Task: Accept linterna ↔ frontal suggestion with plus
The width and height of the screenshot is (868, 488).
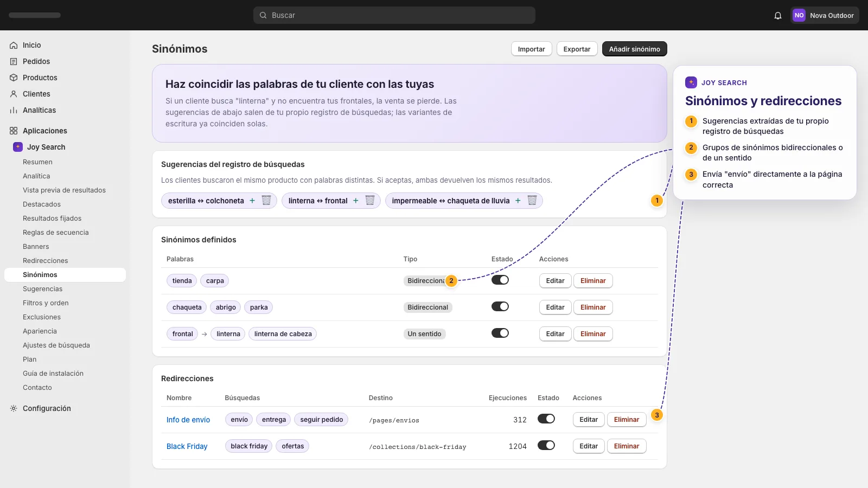Action: [x=356, y=201]
